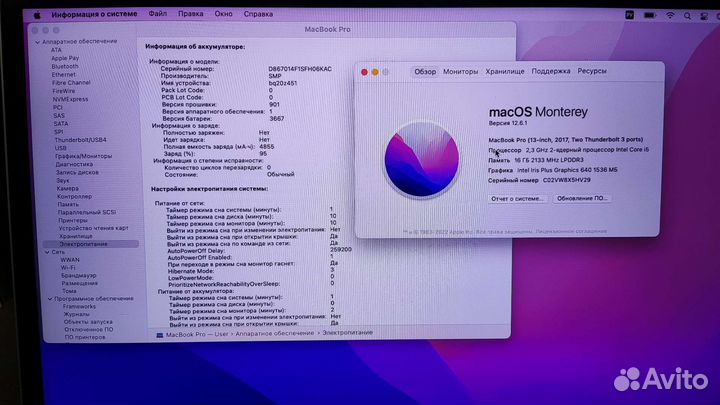The image size is (720, 405).
Task: Select Камера in the sidebar
Action: tap(68, 189)
